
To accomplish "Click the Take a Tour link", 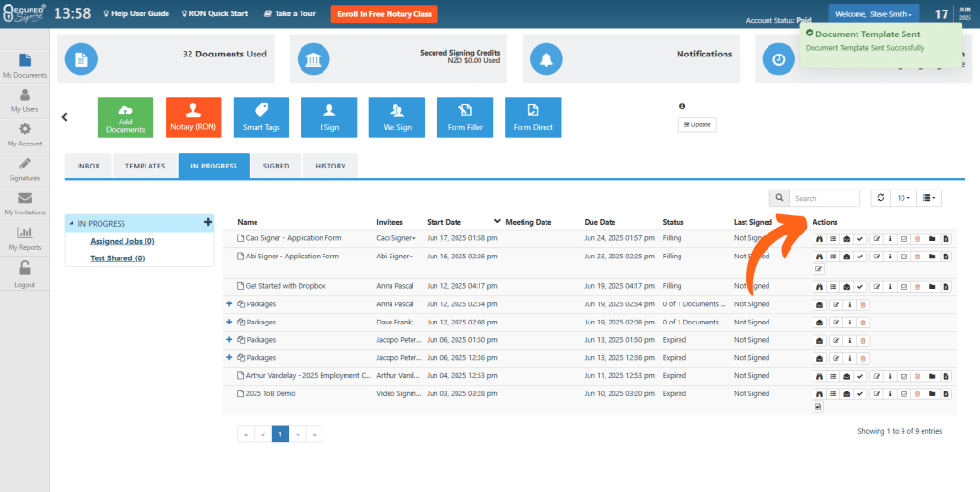I will [289, 13].
